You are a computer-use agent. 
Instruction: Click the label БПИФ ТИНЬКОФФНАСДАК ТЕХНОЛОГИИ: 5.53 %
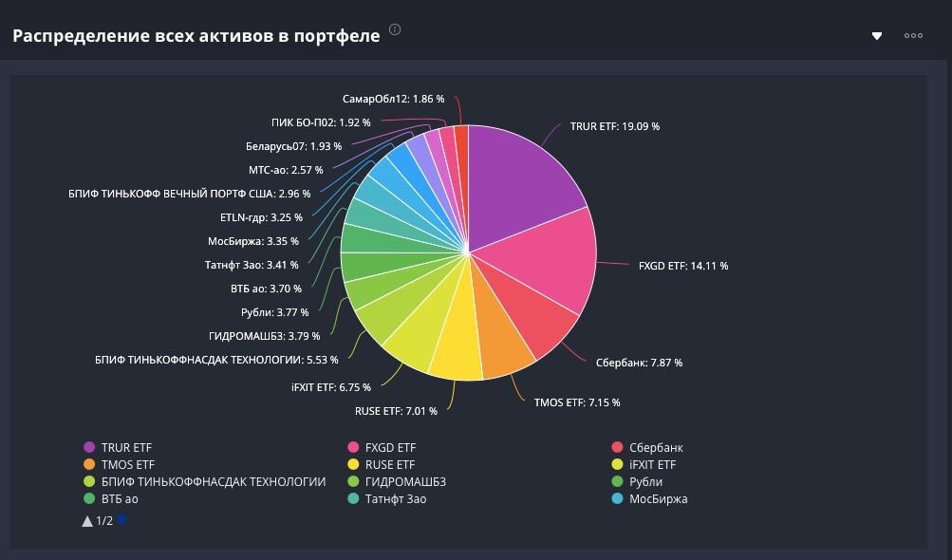click(x=216, y=360)
